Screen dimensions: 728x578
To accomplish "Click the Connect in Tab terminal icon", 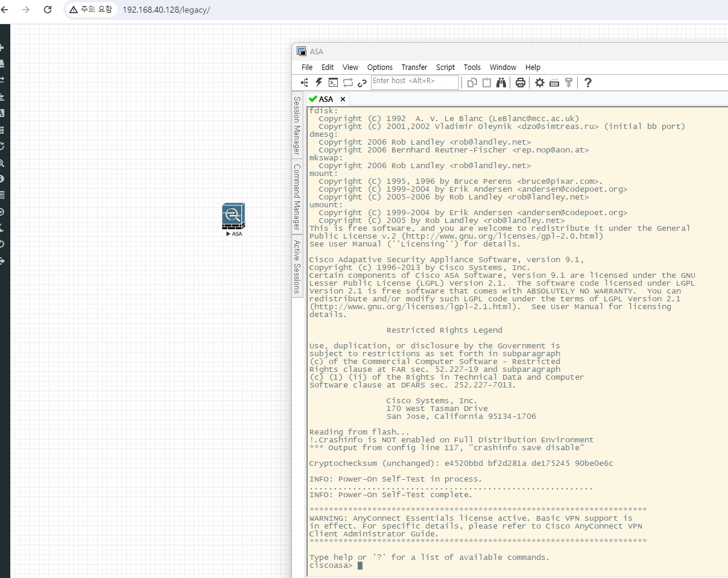I will click(333, 83).
